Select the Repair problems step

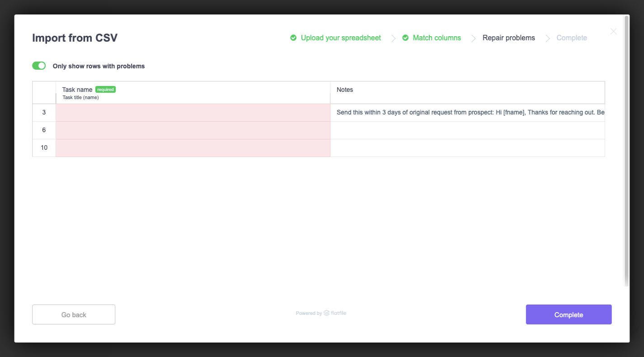click(x=509, y=38)
